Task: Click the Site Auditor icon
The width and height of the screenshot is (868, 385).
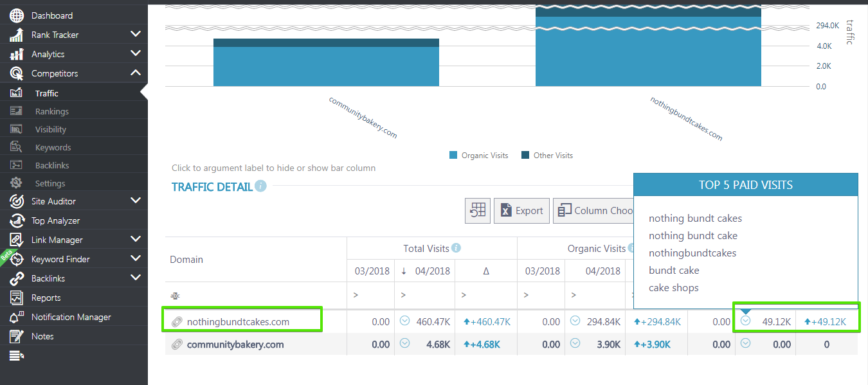Action: [17, 201]
